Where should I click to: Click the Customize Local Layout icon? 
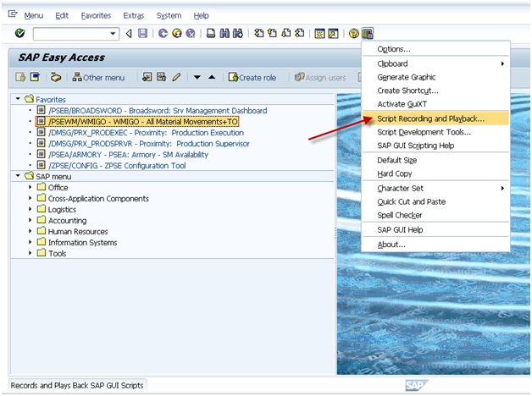coord(368,34)
